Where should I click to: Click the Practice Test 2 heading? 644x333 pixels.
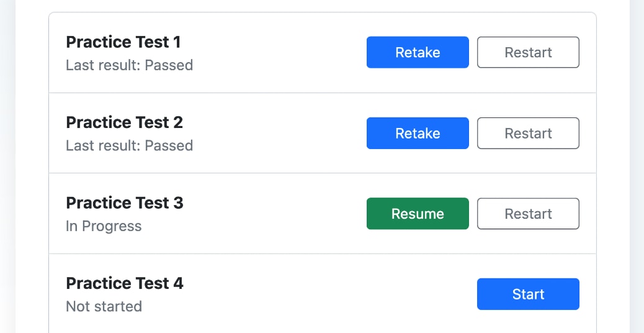(x=124, y=122)
